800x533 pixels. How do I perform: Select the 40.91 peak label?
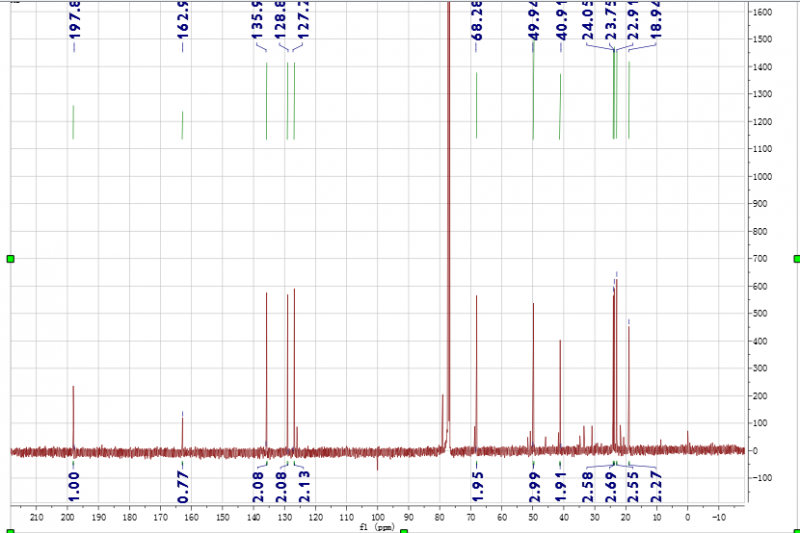coord(561,21)
